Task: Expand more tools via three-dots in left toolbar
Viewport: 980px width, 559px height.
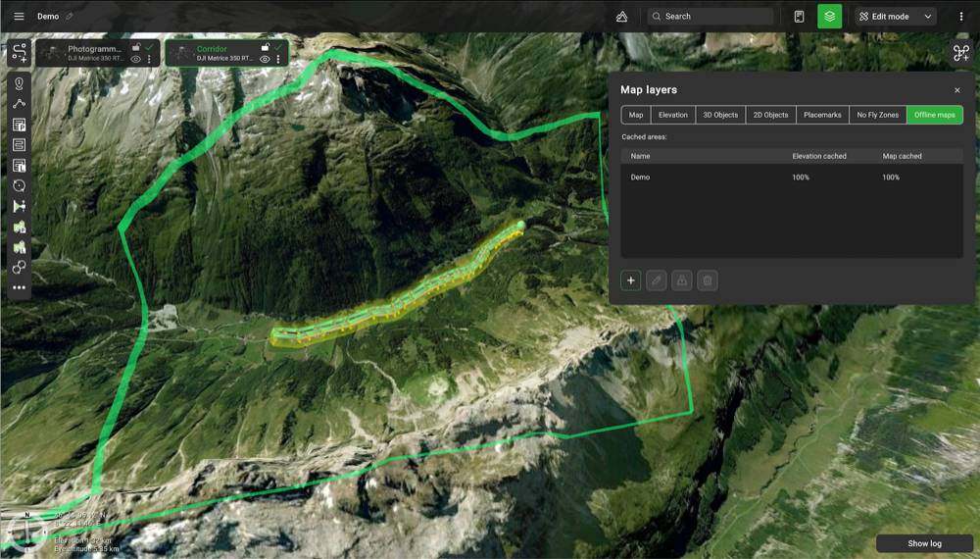Action: click(x=19, y=287)
